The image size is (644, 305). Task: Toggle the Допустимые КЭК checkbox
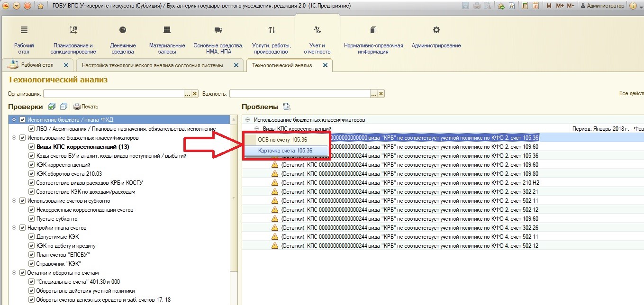coord(32,237)
